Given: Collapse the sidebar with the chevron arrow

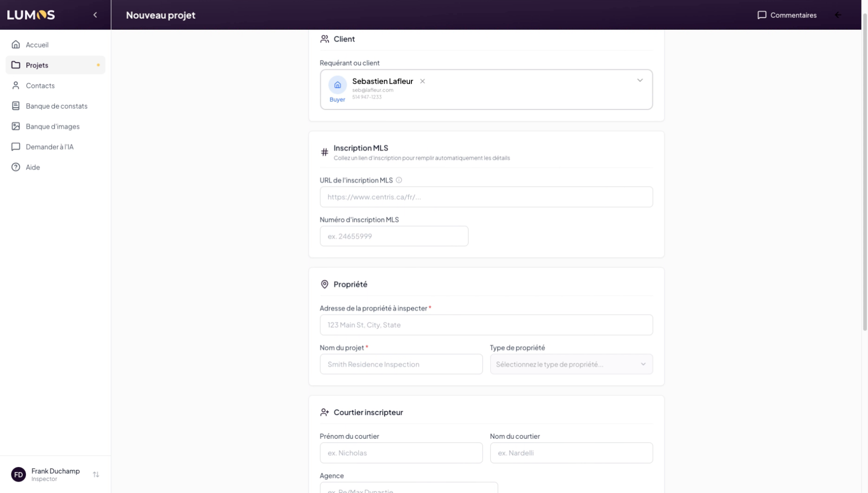Looking at the screenshot, I should [x=95, y=15].
